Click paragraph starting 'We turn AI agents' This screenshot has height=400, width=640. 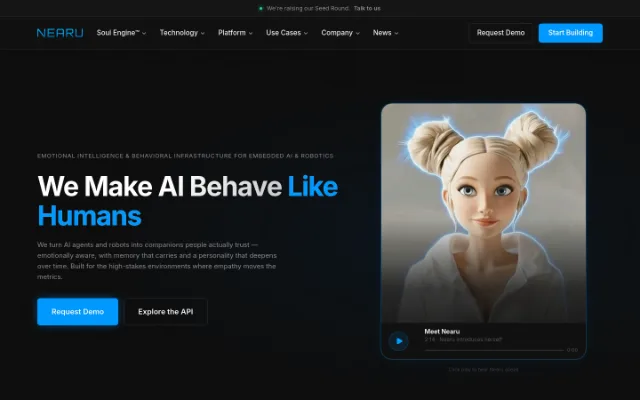click(x=157, y=260)
